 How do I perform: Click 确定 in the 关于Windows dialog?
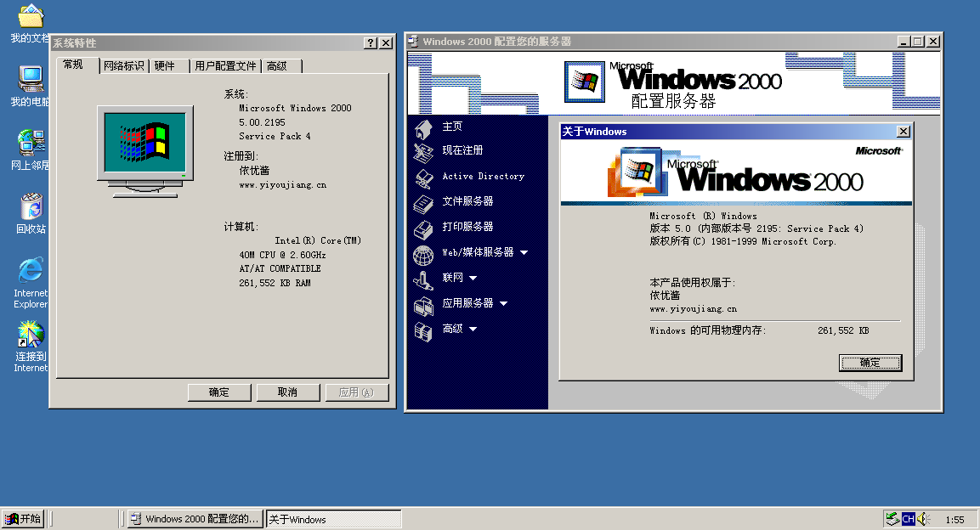coord(870,363)
